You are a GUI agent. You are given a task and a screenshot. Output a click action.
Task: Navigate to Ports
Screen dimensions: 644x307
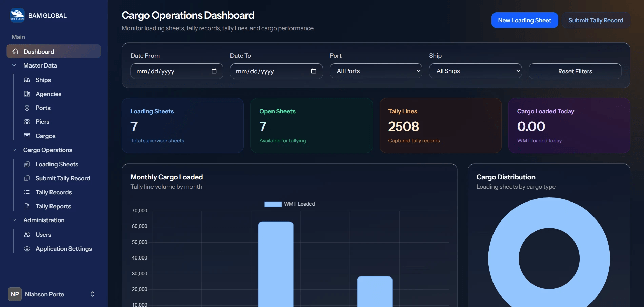pyautogui.click(x=43, y=108)
